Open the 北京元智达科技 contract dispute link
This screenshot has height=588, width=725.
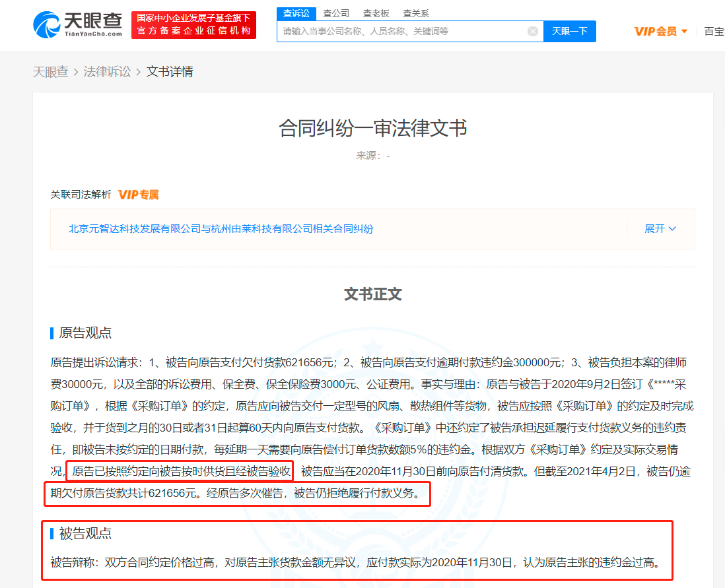pyautogui.click(x=221, y=229)
